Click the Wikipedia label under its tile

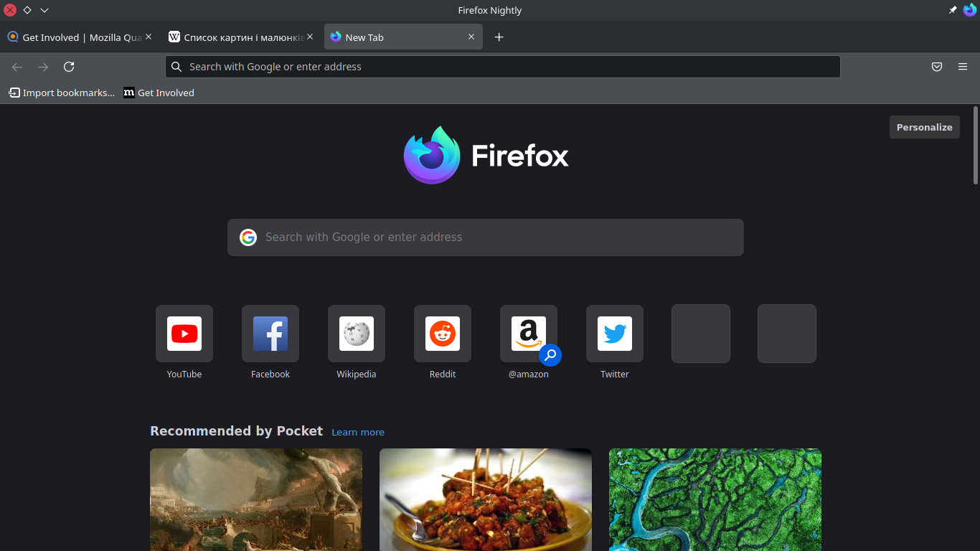pos(357,375)
